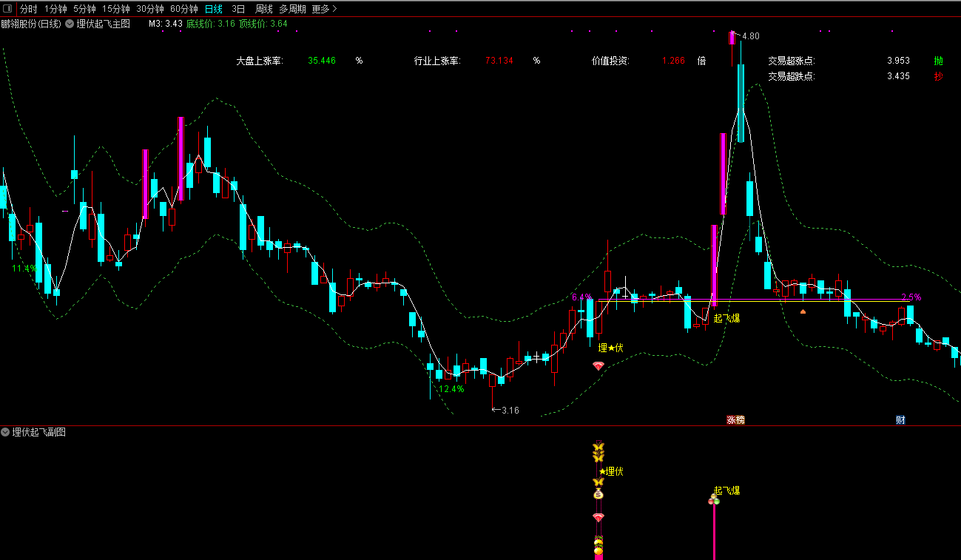
Task: Click the money bag icon in sub-chart
Action: (x=598, y=493)
